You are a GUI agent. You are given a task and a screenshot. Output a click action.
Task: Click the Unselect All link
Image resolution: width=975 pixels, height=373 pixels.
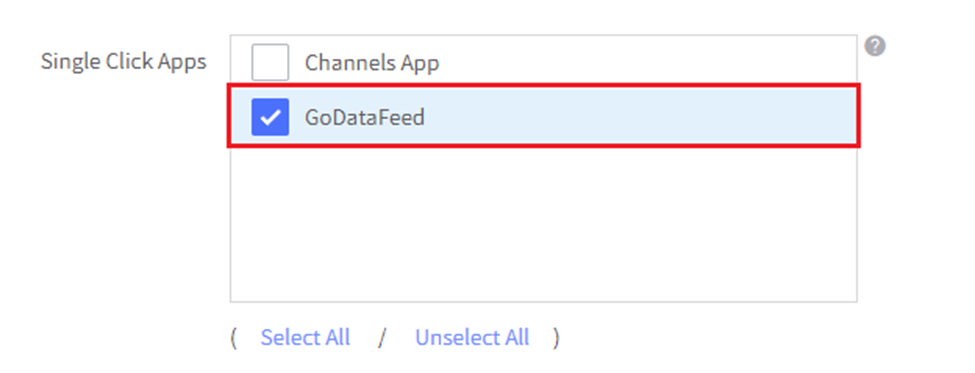coord(472,338)
